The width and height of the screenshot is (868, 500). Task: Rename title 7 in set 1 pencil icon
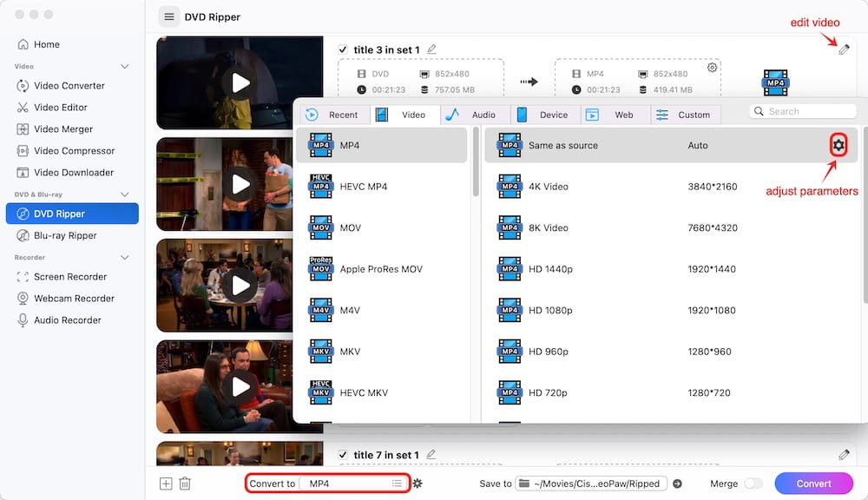click(x=431, y=455)
